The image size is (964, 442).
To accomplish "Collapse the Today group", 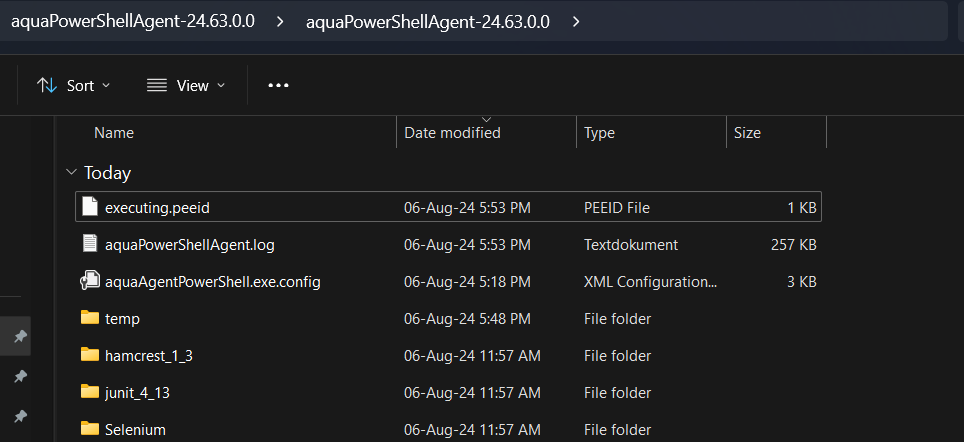I will point(71,172).
